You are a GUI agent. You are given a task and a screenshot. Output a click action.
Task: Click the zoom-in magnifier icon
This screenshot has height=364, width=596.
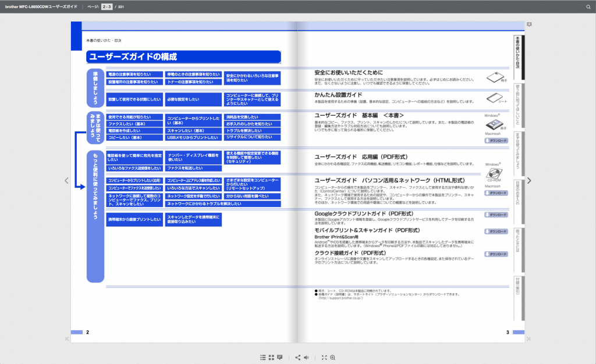(332, 358)
